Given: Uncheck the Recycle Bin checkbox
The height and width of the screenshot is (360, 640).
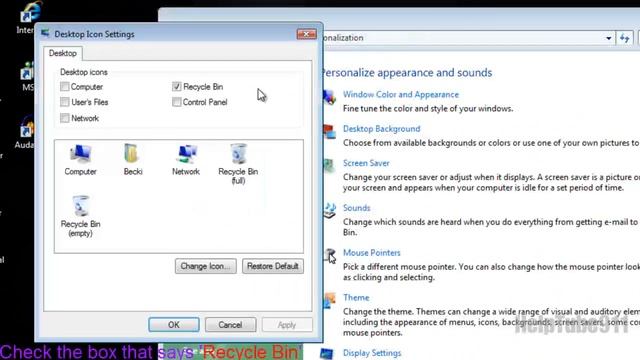Looking at the screenshot, I should point(176,87).
